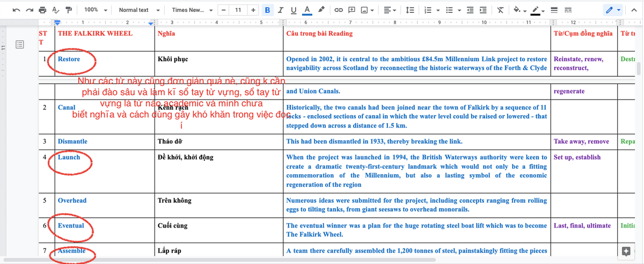Open numbered list style dropdown
644x264 pixels.
coord(437,10)
